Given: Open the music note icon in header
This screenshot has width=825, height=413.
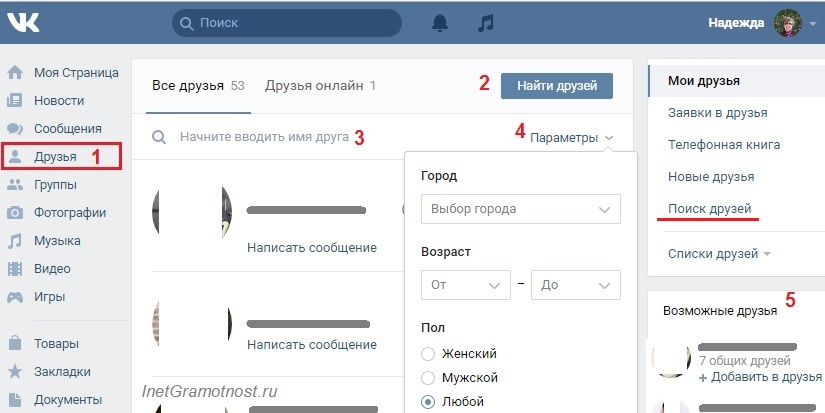Looking at the screenshot, I should click(x=486, y=23).
